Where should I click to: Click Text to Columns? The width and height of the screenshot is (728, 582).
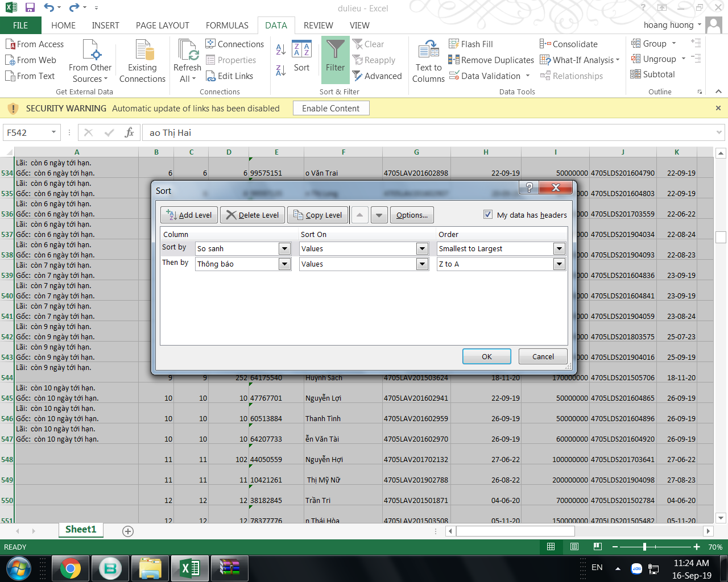pos(428,61)
